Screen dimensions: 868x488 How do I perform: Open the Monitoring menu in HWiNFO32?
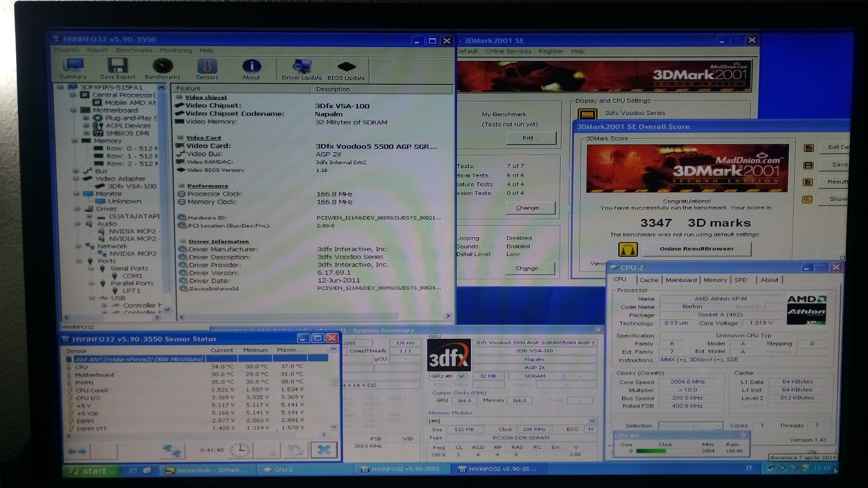coord(176,50)
